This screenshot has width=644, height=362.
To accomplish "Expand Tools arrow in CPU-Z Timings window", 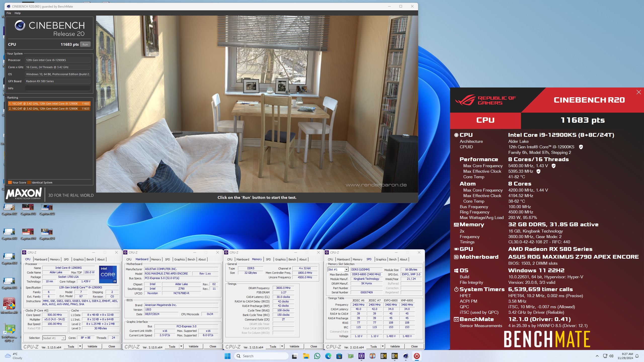I will [x=282, y=346].
